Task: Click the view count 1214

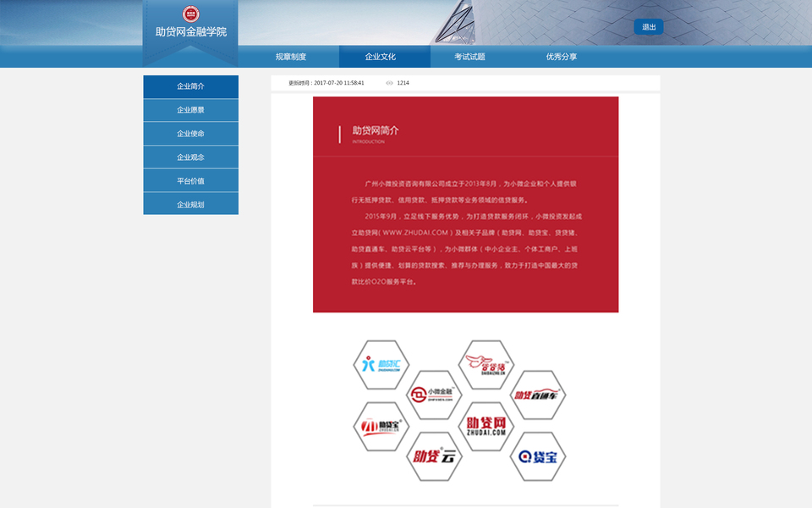Action: click(403, 83)
